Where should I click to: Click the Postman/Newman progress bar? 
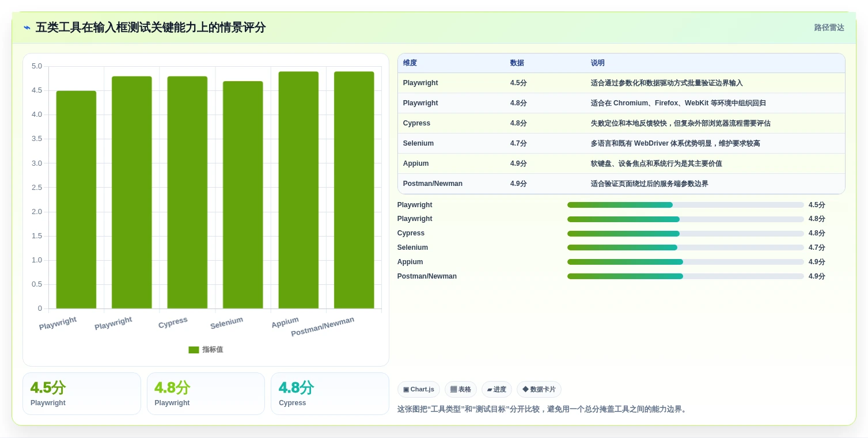pos(685,276)
